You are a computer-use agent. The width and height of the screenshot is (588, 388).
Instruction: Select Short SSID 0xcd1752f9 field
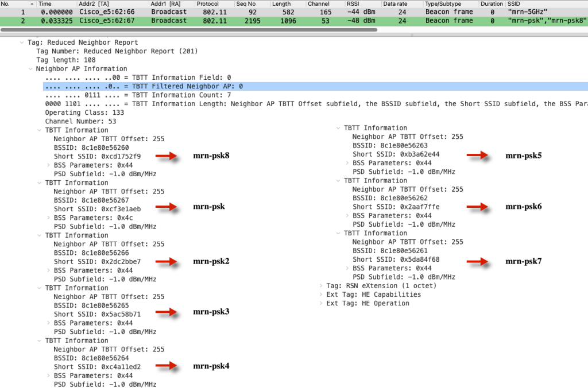point(96,157)
